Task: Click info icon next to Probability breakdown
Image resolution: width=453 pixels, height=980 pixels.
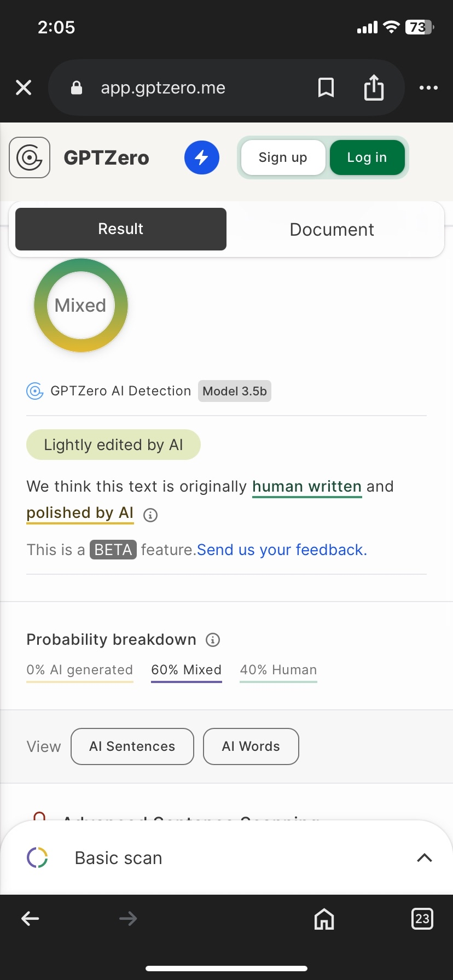Action: click(213, 639)
